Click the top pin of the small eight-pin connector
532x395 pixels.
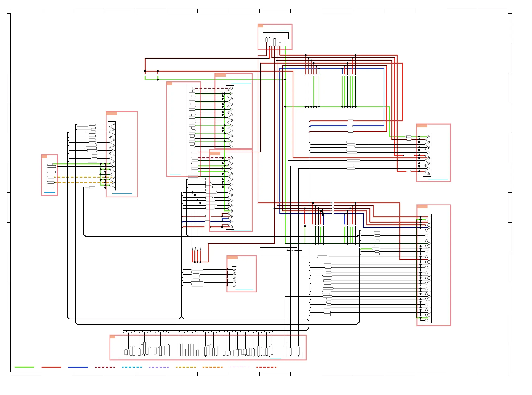(x=234, y=269)
